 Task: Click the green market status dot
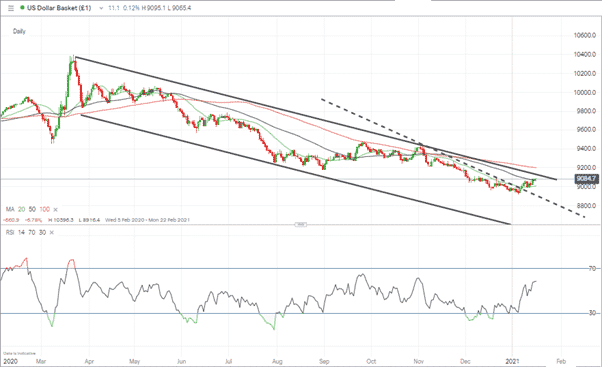22,8
